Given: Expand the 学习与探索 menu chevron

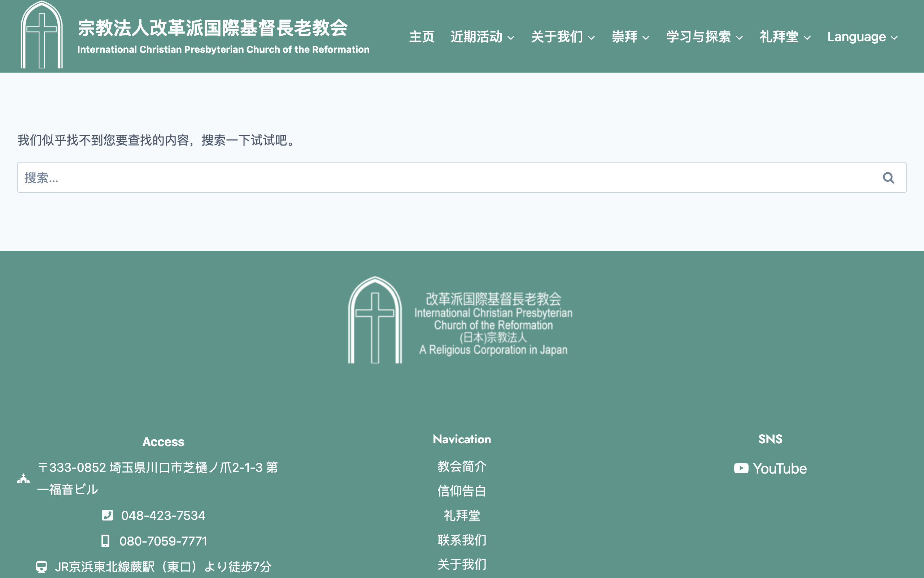Looking at the screenshot, I should tap(739, 38).
